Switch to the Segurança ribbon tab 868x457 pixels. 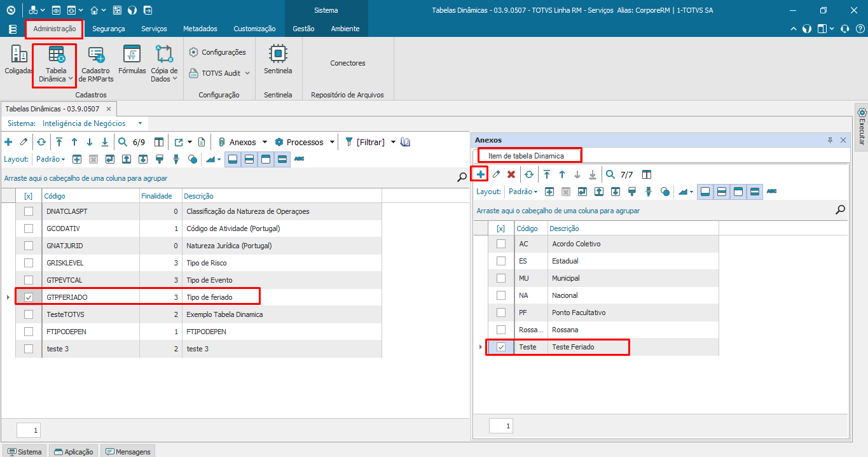point(109,29)
